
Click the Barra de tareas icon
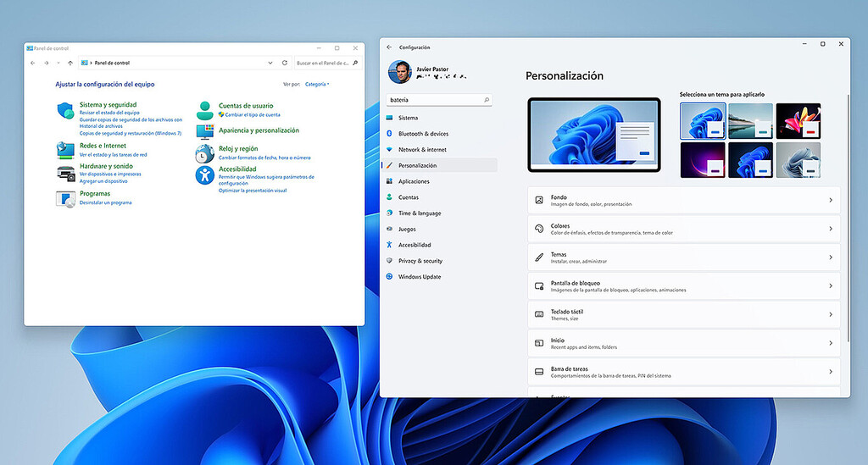point(538,372)
